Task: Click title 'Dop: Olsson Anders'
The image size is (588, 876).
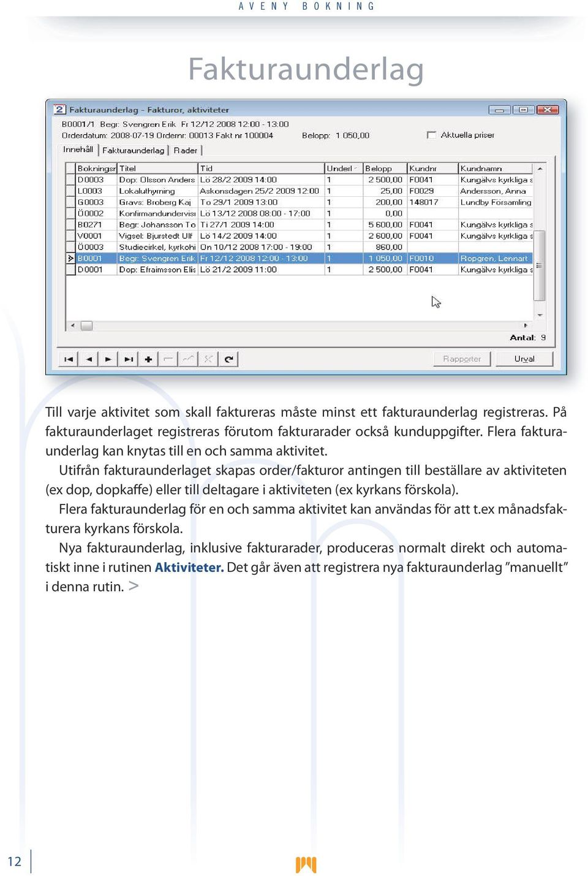Action: click(x=157, y=180)
